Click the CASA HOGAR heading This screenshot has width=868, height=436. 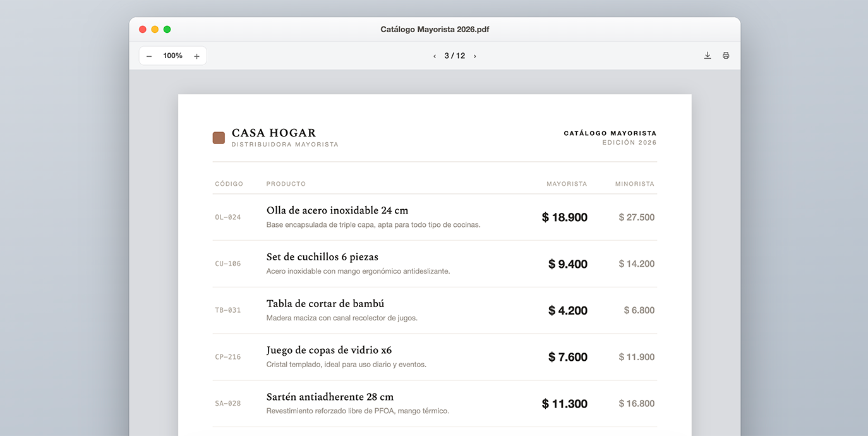pos(274,133)
